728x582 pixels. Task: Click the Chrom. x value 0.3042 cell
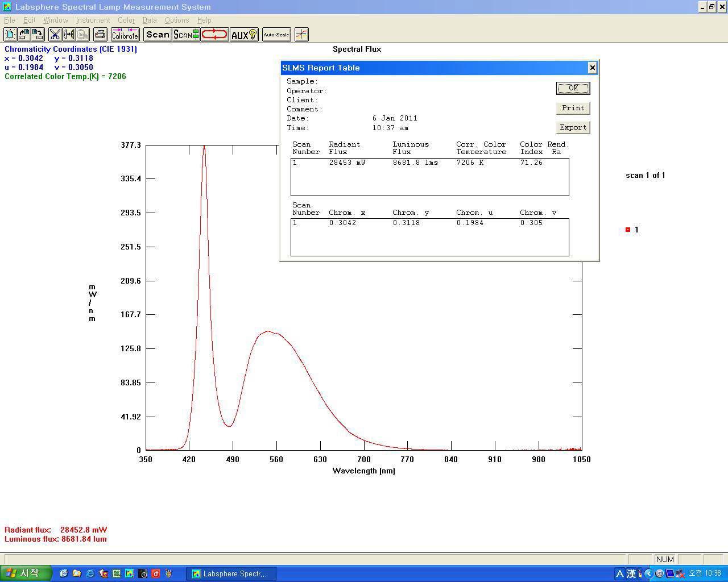(342, 223)
